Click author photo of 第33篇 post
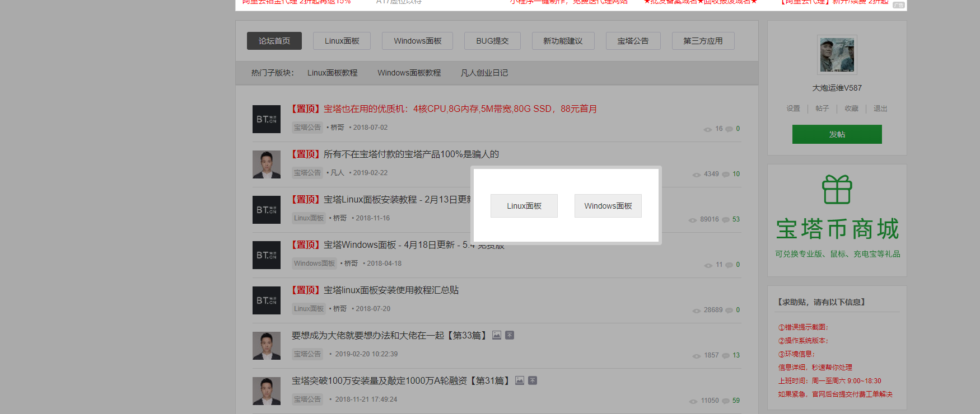980x414 pixels. pos(267,346)
